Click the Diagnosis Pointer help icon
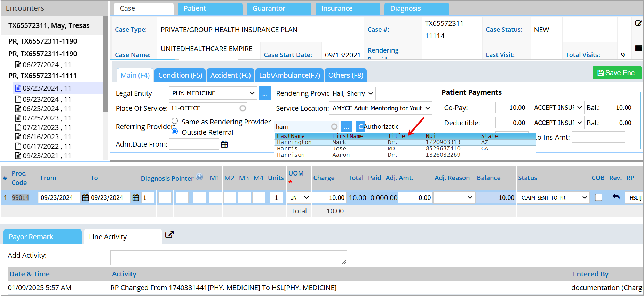 click(x=199, y=177)
